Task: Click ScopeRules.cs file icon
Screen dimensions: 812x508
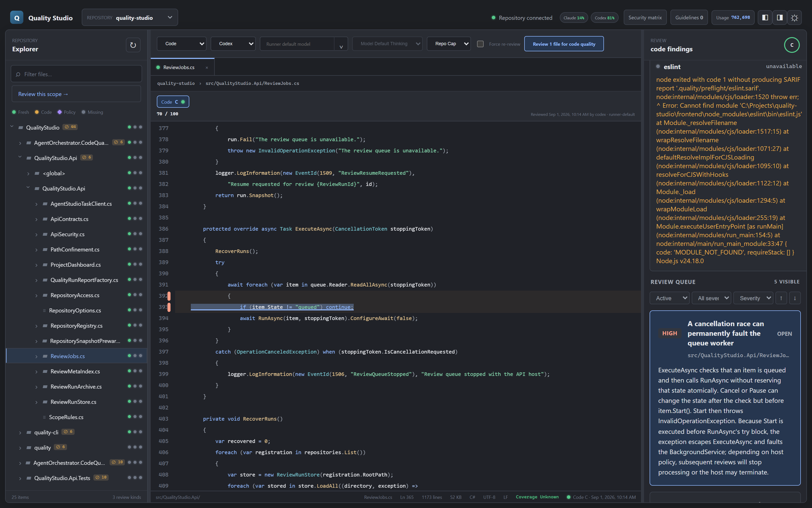Action: click(x=44, y=417)
